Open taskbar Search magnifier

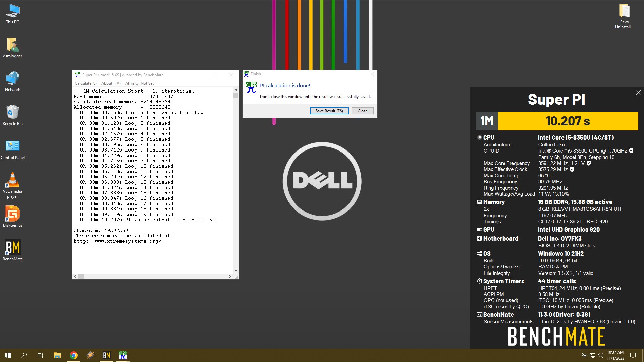(x=24, y=355)
